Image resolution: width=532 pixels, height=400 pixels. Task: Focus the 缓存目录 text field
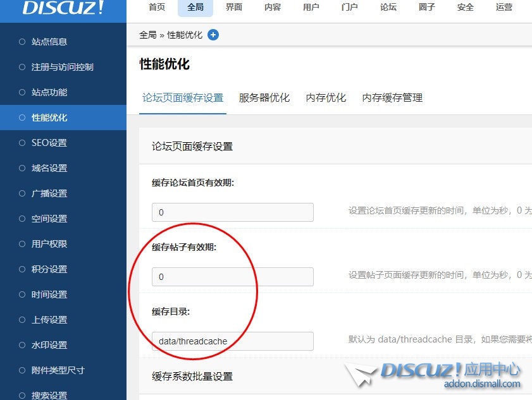click(x=232, y=341)
